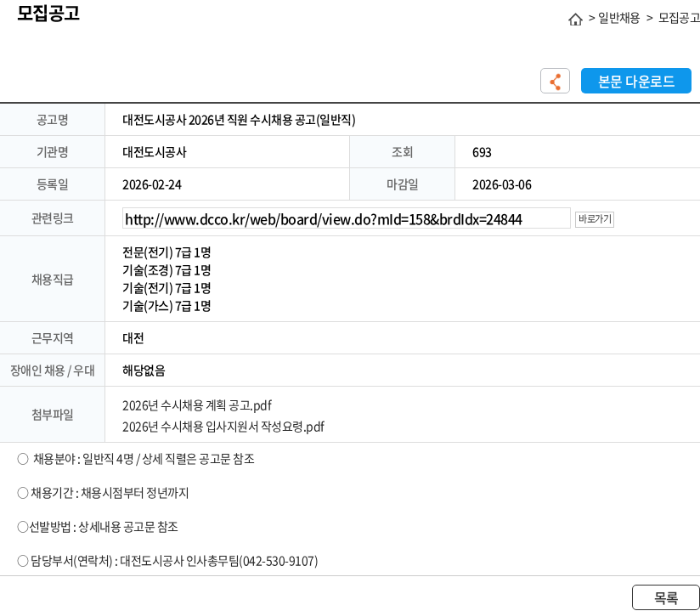Return to list with 목록 button
The image size is (700, 611).
(x=666, y=597)
